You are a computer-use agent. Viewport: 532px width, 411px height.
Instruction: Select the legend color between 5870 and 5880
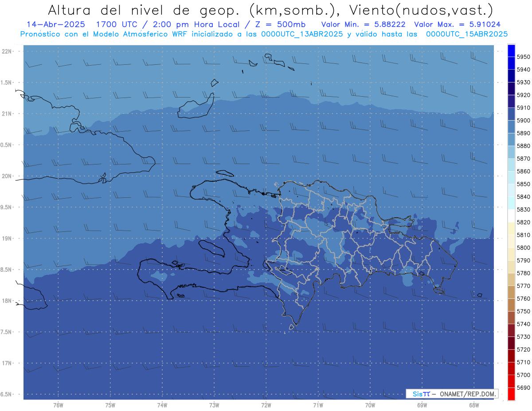(511, 152)
